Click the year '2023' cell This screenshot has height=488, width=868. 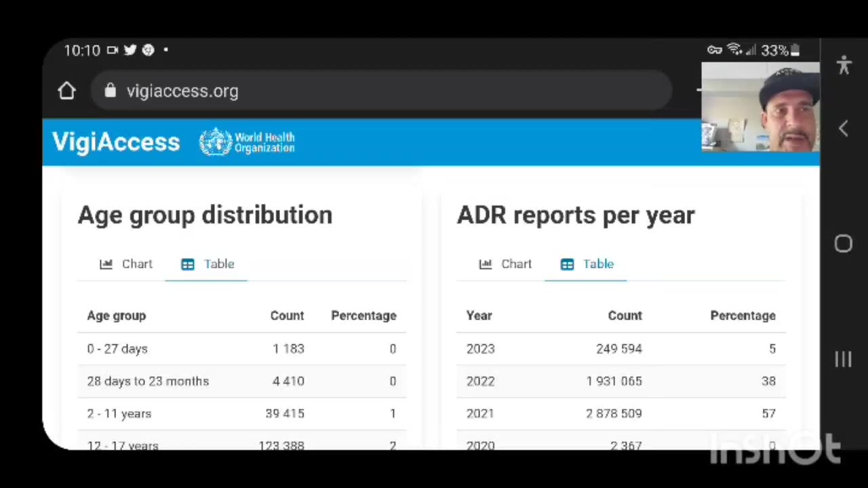(x=480, y=348)
